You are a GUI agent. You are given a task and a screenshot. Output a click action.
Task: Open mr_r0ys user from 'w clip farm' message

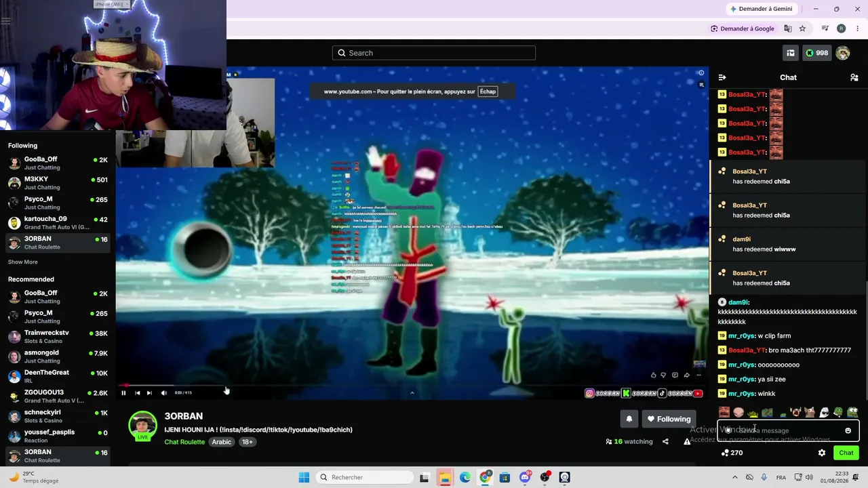click(741, 336)
